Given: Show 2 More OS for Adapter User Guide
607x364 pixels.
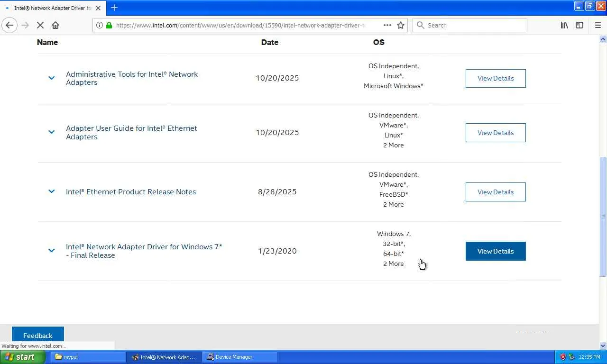Looking at the screenshot, I should point(394,145).
